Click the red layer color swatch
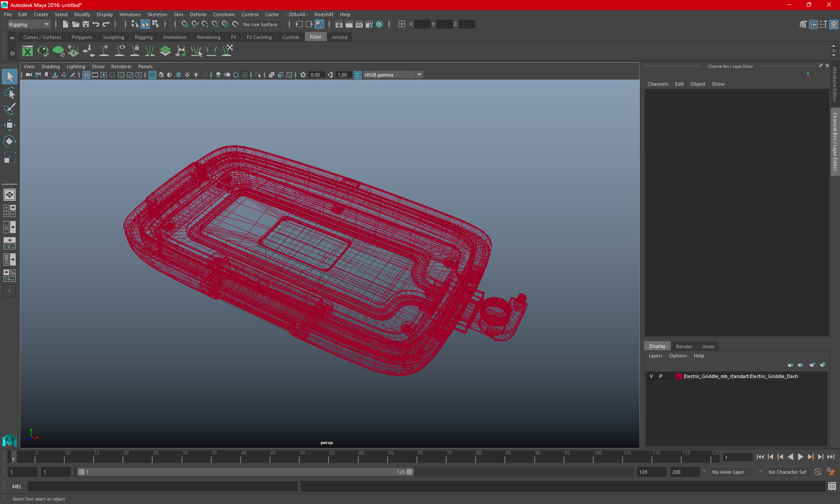 [x=679, y=376]
